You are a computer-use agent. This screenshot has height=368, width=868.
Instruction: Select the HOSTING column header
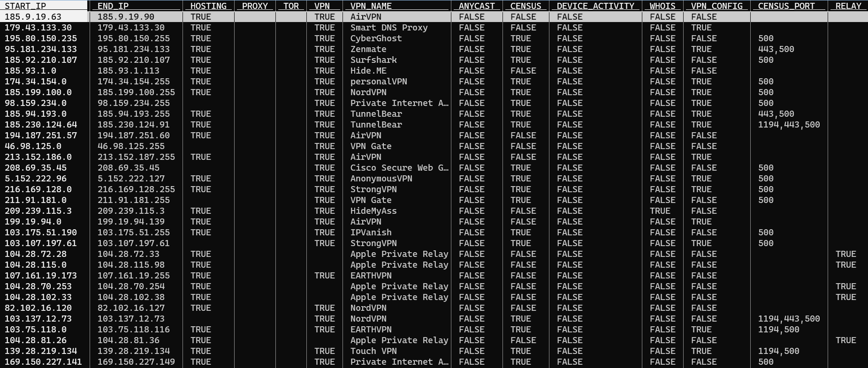point(208,6)
